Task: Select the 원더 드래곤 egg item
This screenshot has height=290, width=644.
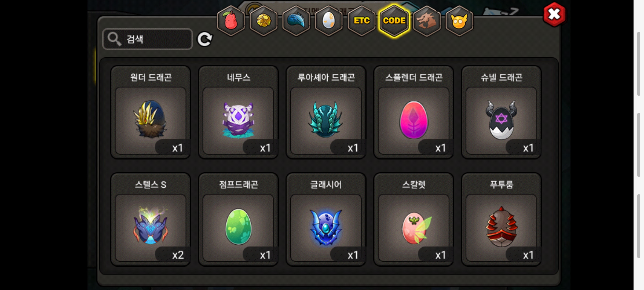Action: (151, 112)
